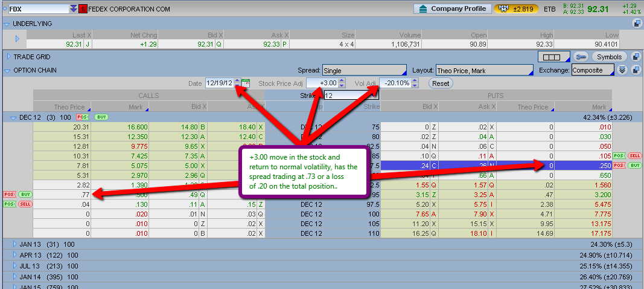
Task: Open the calendar picker next to Date
Action: pos(246,83)
